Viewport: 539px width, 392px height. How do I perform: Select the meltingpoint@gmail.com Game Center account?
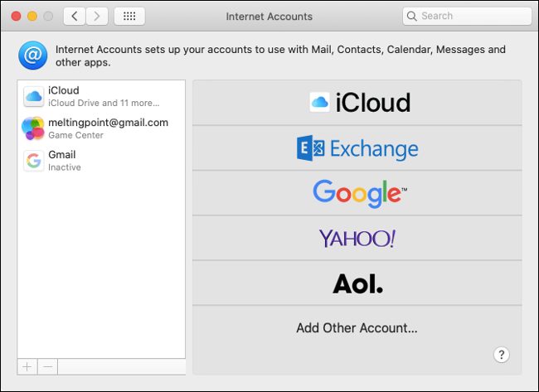click(x=101, y=128)
